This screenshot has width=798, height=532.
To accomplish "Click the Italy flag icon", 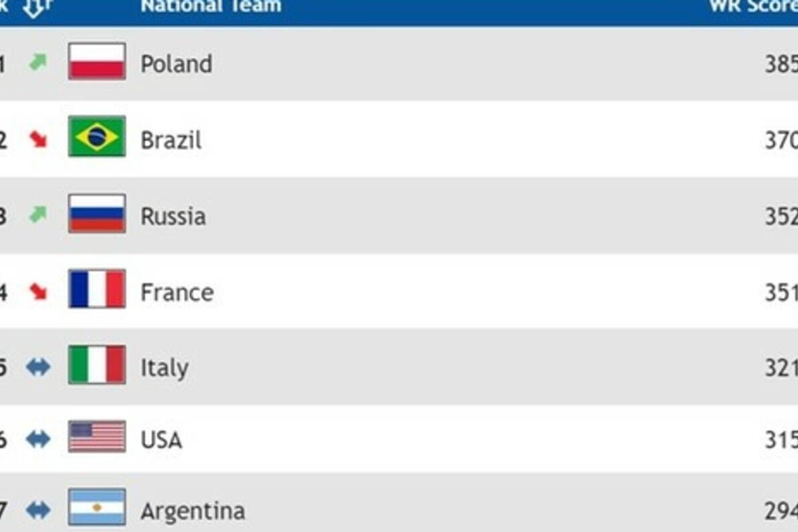I will 97,365.
